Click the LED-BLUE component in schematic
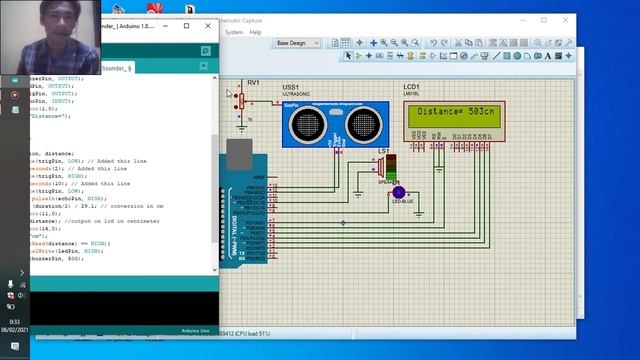640x360 pixels. click(399, 192)
